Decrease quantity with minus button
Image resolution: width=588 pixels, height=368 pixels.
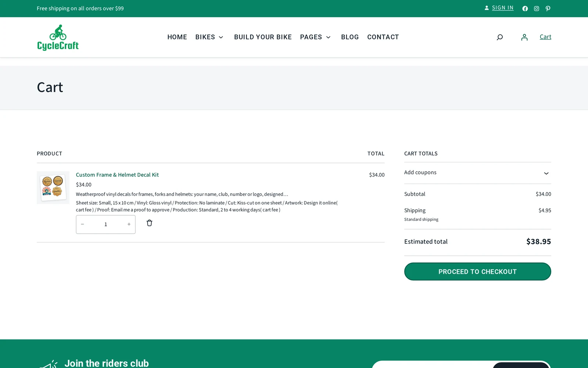(82, 224)
